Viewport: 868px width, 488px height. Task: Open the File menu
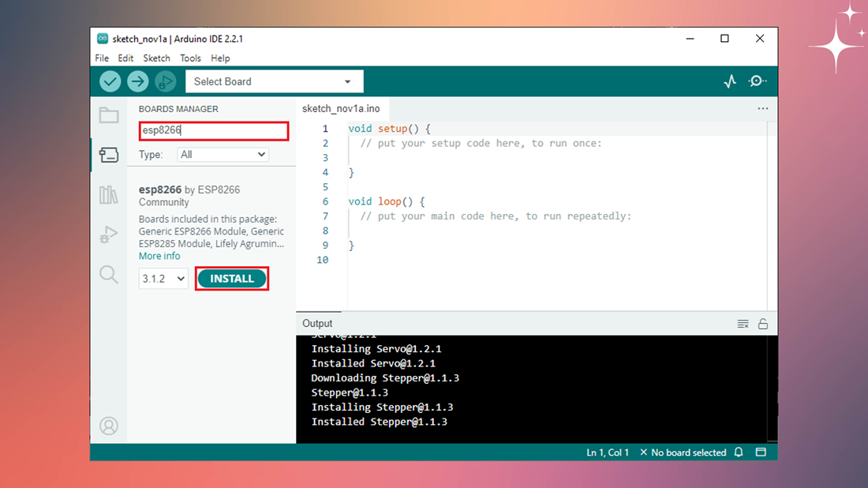(102, 58)
